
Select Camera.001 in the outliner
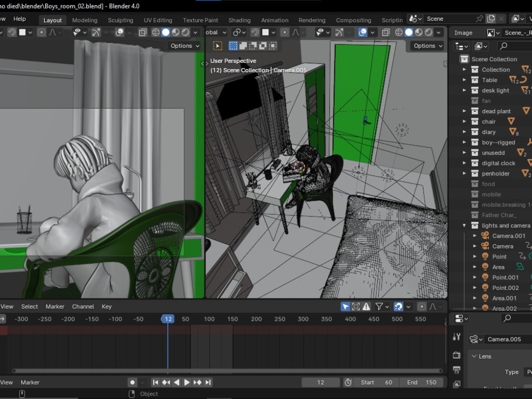pos(509,236)
